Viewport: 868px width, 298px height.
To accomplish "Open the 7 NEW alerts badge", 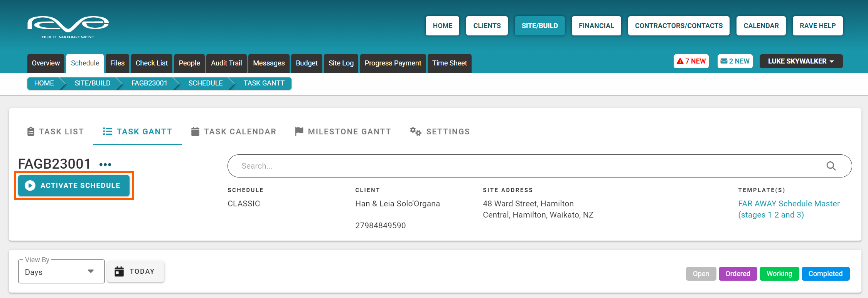I will click(691, 61).
